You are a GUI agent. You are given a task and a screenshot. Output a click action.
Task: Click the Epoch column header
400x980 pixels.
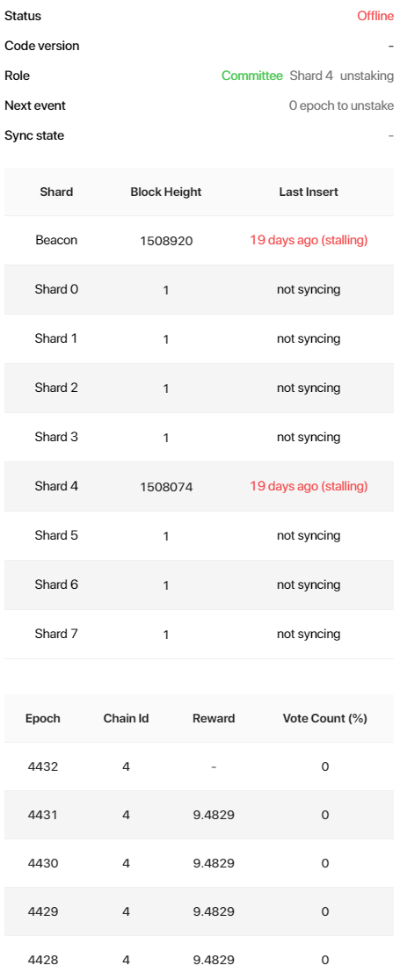(x=43, y=718)
